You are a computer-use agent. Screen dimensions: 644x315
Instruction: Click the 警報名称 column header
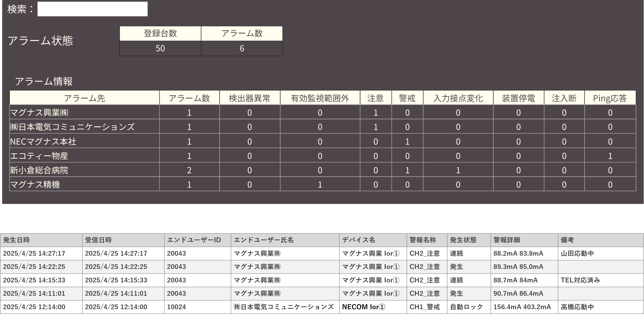click(x=427, y=240)
